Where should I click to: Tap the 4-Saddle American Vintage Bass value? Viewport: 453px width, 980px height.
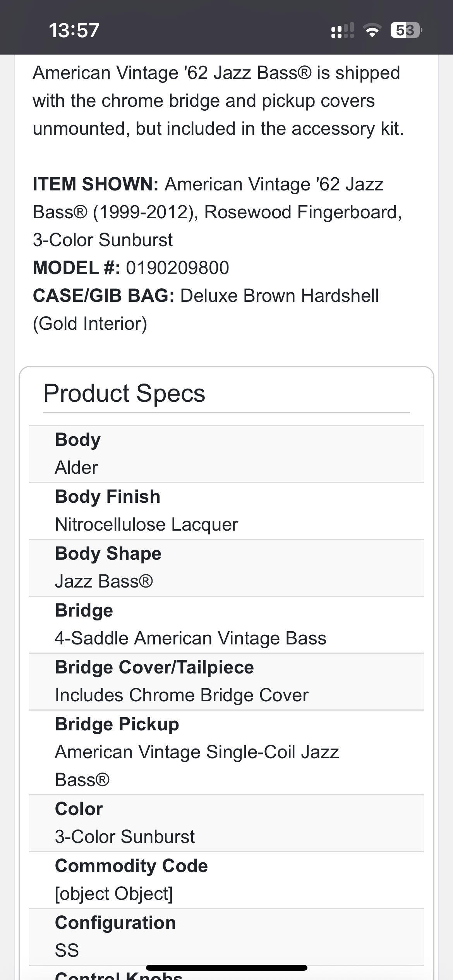pyautogui.click(x=190, y=638)
